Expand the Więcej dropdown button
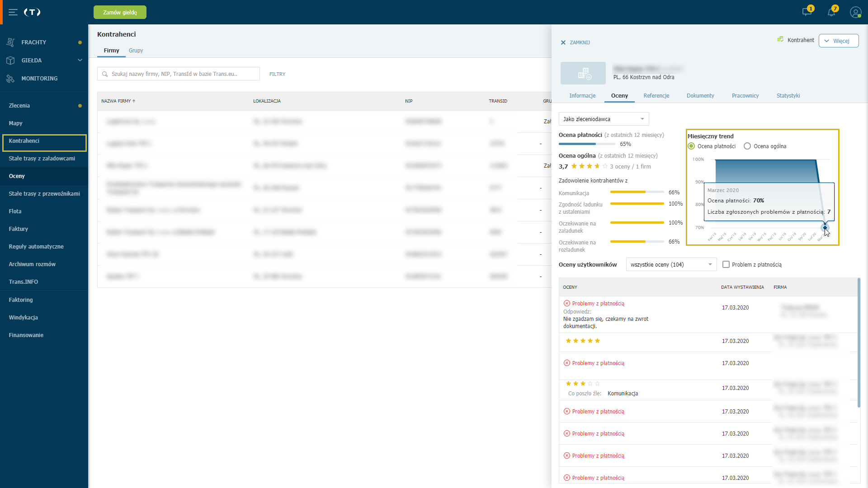 pos(839,41)
